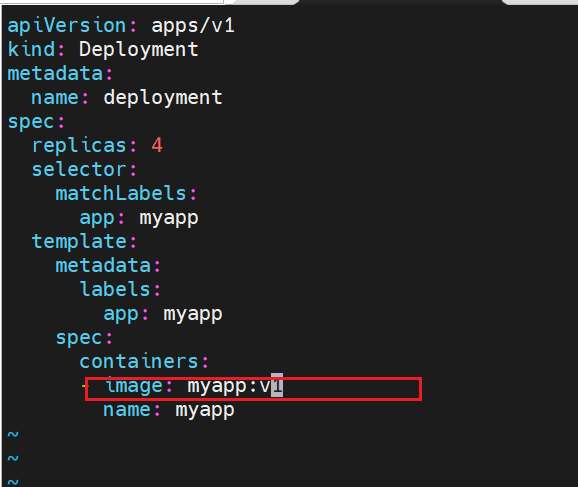Click 'myapp' value under labels

(x=193, y=314)
